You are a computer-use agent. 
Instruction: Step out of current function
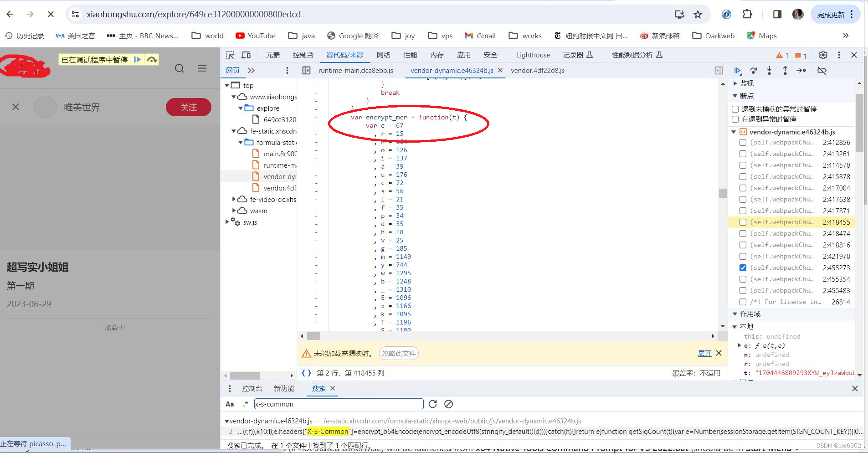785,71
